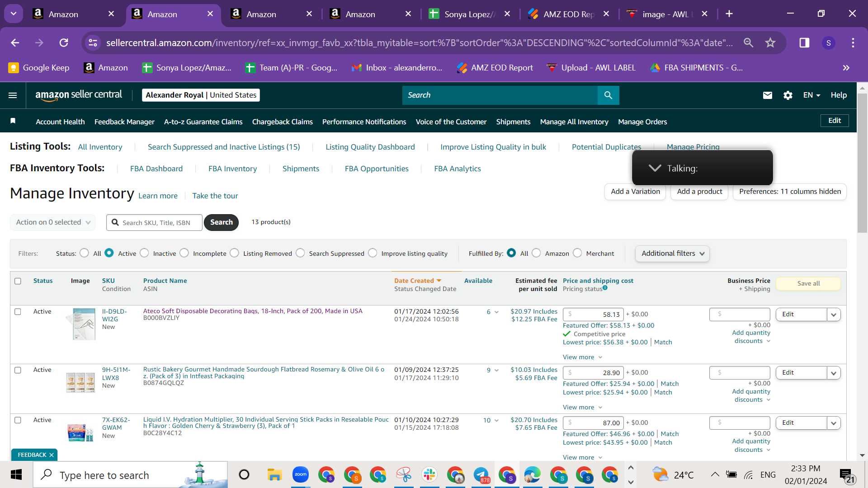Show more bookmarks with the double chevron
Screen dimensions: 868x488
846,68
